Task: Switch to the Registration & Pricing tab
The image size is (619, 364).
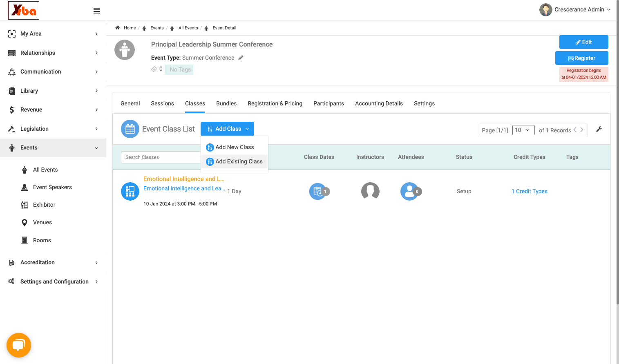Action: point(275,103)
